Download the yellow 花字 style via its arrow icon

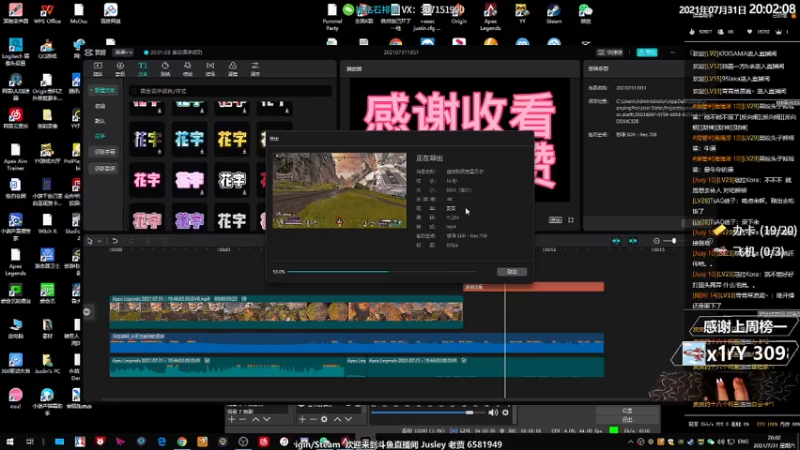(244, 152)
